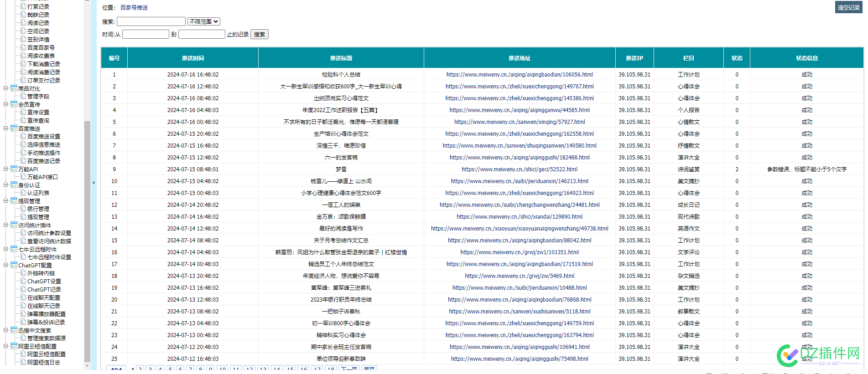The width and height of the screenshot is (868, 374).
Task: Open 阅读消费记录 in the sidebar tree
Action: pos(44,72)
